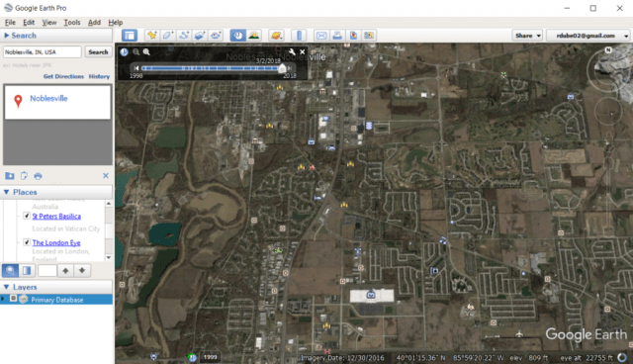Click the historical imagery time slider handle
The width and height of the screenshot is (633, 364).
tap(282, 68)
